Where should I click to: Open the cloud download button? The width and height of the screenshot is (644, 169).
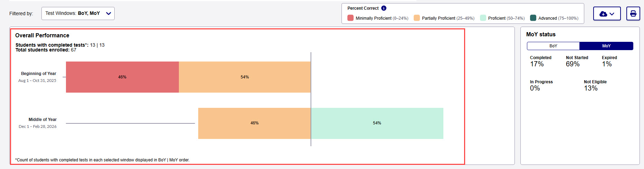(607, 14)
